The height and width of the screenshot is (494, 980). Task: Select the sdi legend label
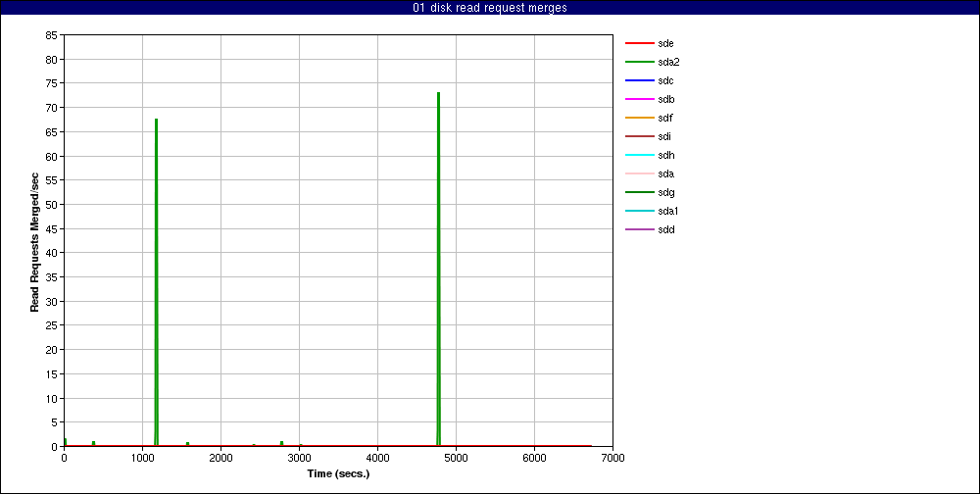click(664, 137)
